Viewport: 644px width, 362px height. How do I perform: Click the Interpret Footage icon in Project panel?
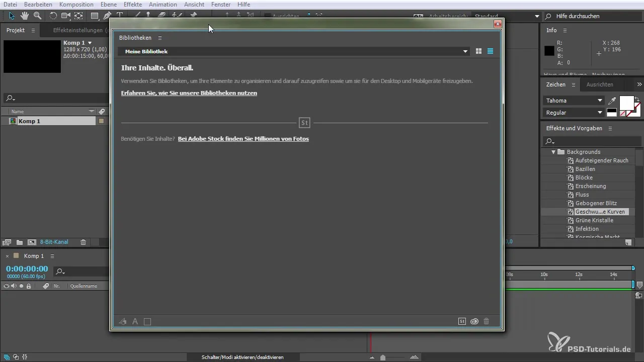point(7,242)
